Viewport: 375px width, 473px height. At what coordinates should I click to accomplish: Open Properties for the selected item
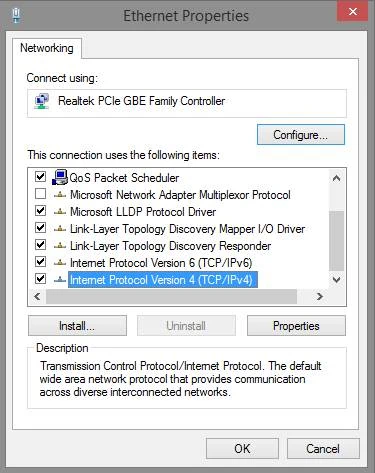tap(296, 326)
